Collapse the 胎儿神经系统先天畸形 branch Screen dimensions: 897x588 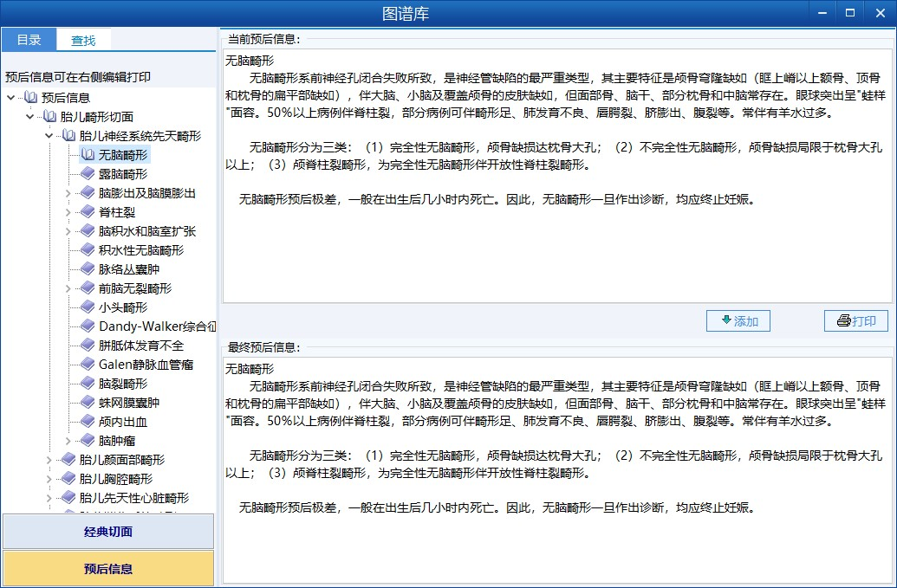(49, 136)
